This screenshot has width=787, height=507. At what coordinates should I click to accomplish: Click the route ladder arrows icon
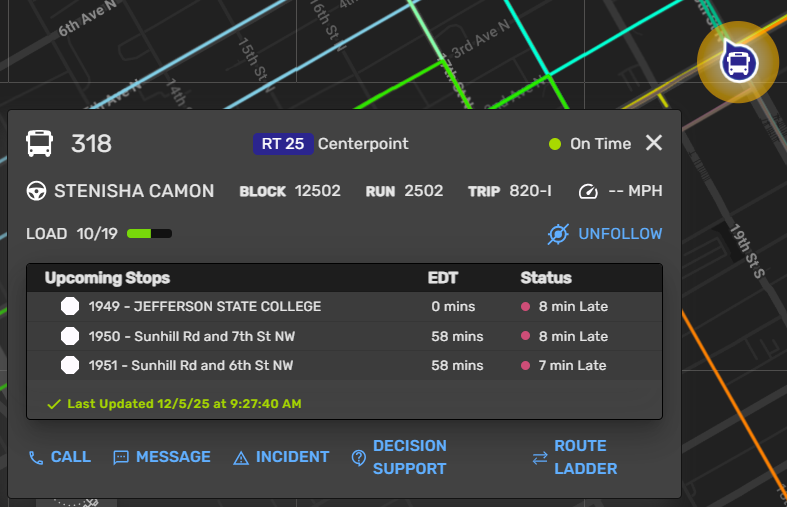540,458
